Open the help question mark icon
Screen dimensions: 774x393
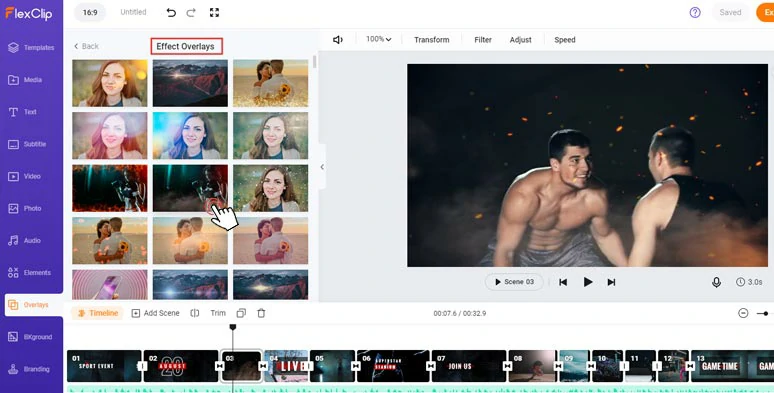click(x=695, y=12)
